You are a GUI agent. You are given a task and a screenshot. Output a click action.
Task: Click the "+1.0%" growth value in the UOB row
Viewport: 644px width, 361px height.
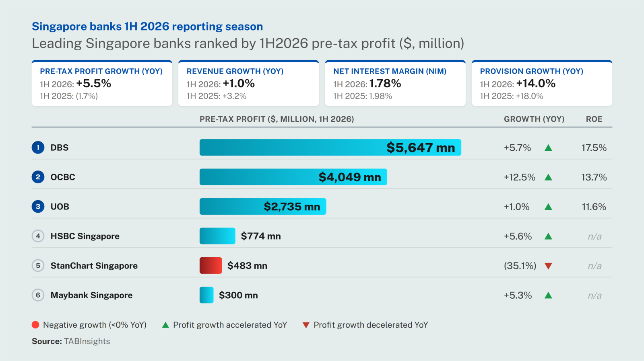[517, 207]
